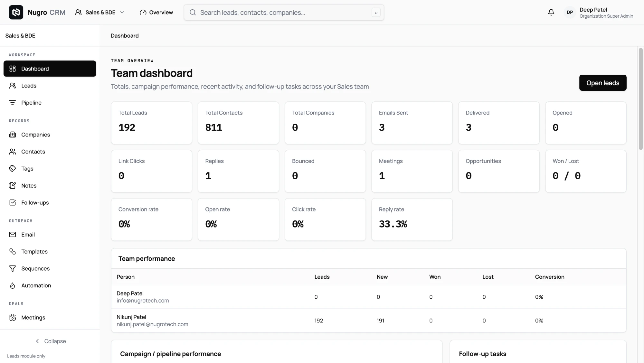The height and width of the screenshot is (363, 644).
Task: Click the Sales & BDE people icon in header
Action: point(78,12)
